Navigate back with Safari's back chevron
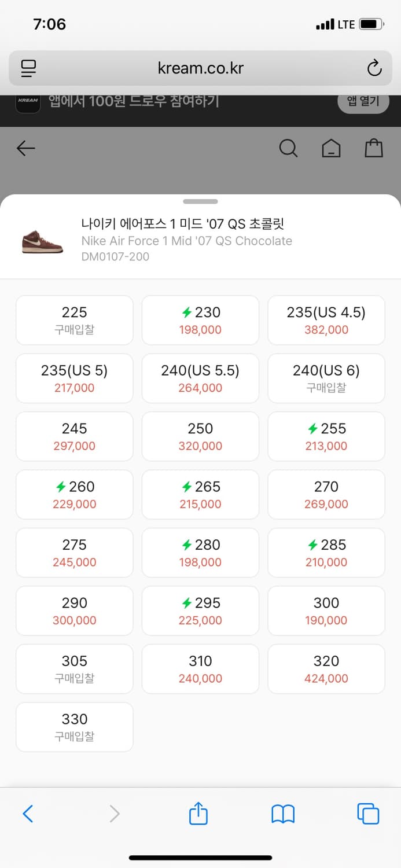Screen dimensions: 401x868 [x=28, y=814]
